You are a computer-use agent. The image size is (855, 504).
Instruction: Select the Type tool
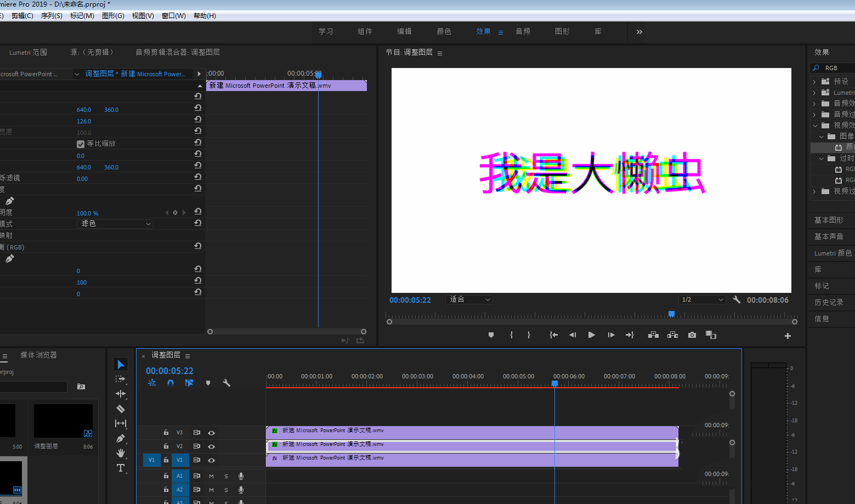pos(121,468)
